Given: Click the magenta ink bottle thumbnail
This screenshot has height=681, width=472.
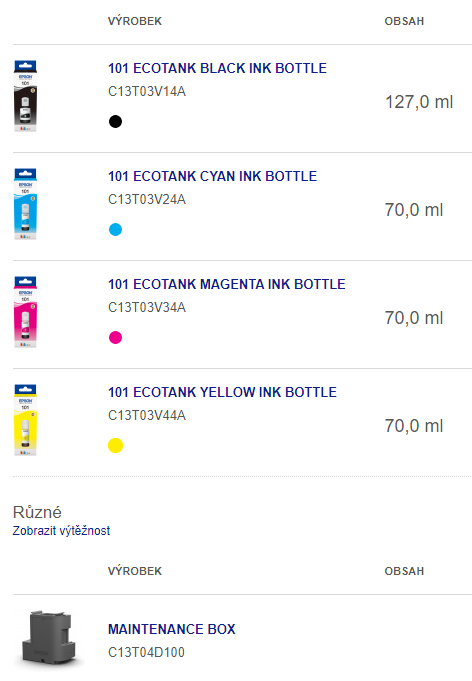Looking at the screenshot, I should click(25, 312).
